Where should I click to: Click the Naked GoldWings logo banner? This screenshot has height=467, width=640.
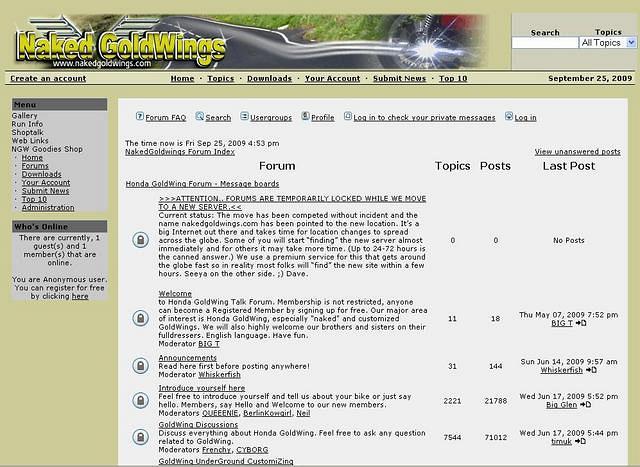[x=249, y=42]
